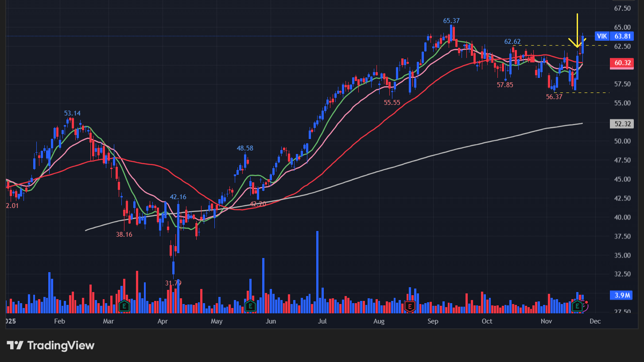Click the 53.14 February peak label
The width and height of the screenshot is (644, 362).
point(72,113)
